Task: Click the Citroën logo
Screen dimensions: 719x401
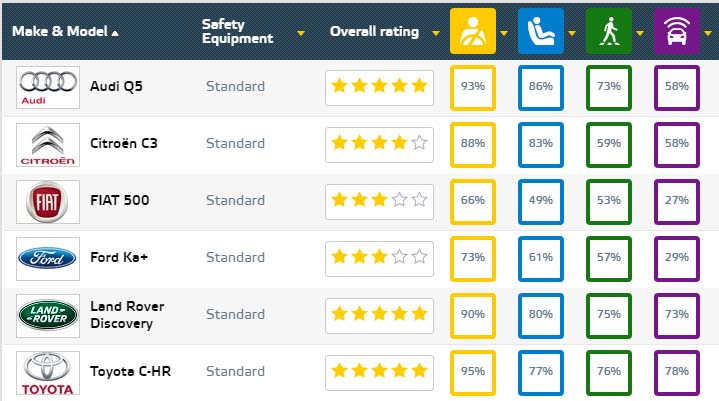Action: 47,144
